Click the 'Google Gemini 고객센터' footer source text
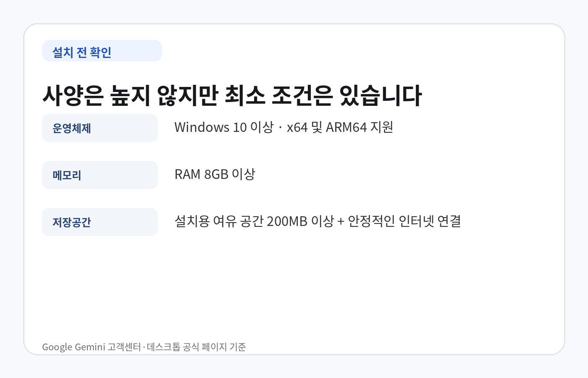This screenshot has width=588, height=378. (x=92, y=347)
